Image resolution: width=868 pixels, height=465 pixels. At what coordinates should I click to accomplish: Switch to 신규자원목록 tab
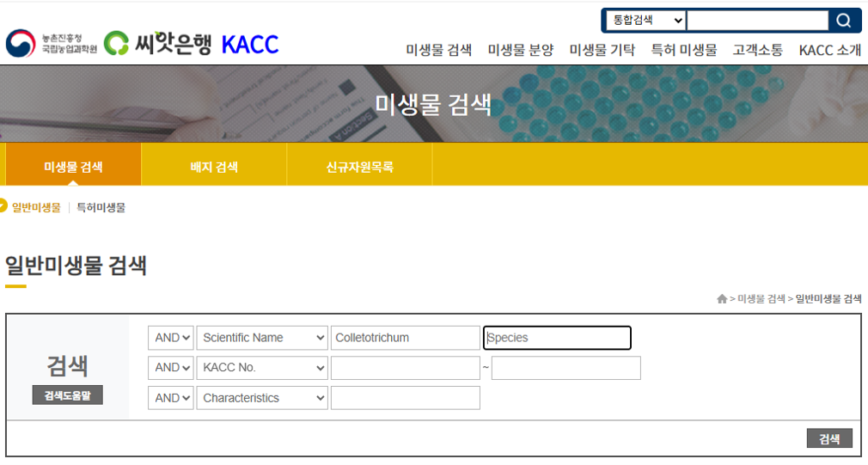pos(360,164)
